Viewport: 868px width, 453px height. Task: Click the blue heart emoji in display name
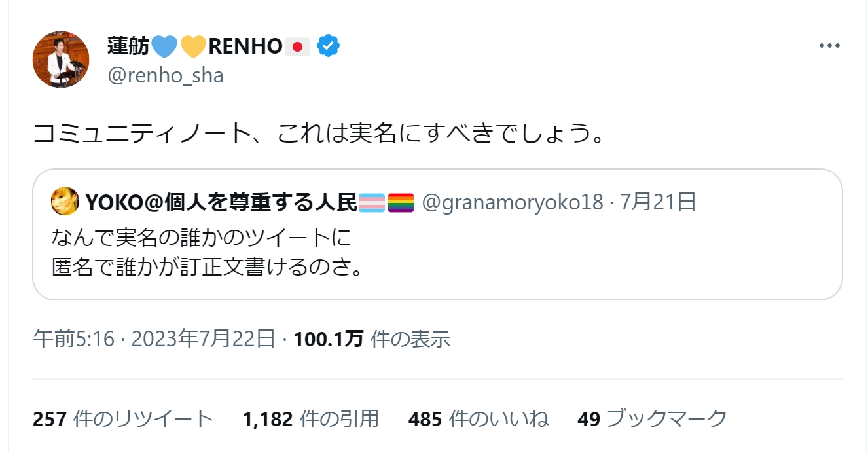164,46
